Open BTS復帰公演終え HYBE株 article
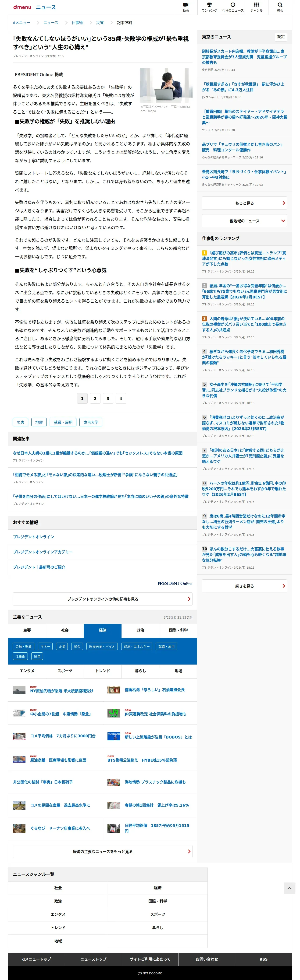The height and width of the screenshot is (980, 300). 142,760
